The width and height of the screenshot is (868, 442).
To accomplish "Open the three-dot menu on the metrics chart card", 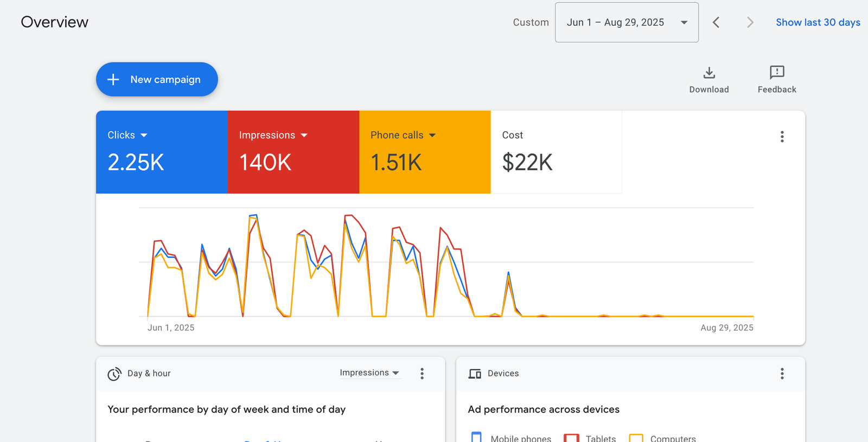I will 782,137.
